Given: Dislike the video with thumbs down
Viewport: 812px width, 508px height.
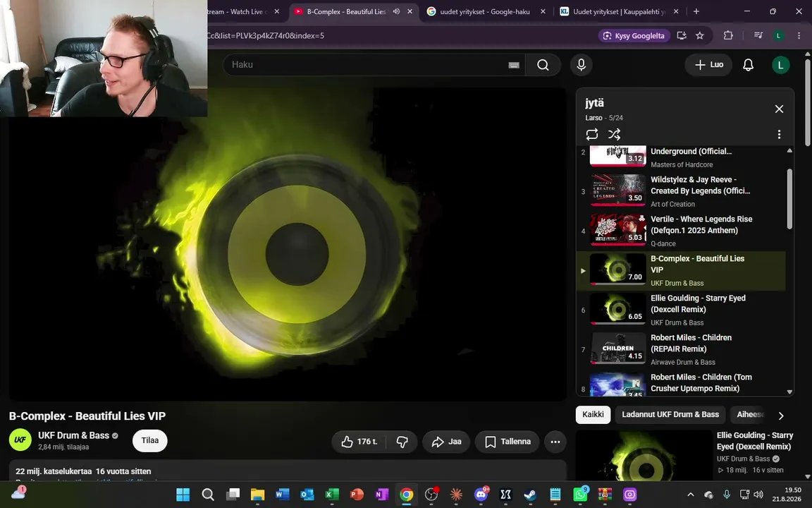Looking at the screenshot, I should tap(402, 442).
